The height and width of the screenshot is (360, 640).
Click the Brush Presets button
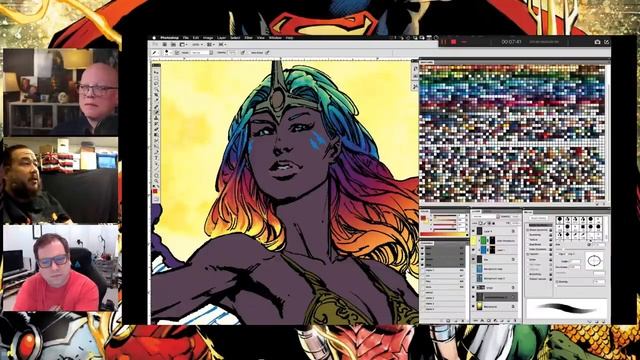pos(538,218)
